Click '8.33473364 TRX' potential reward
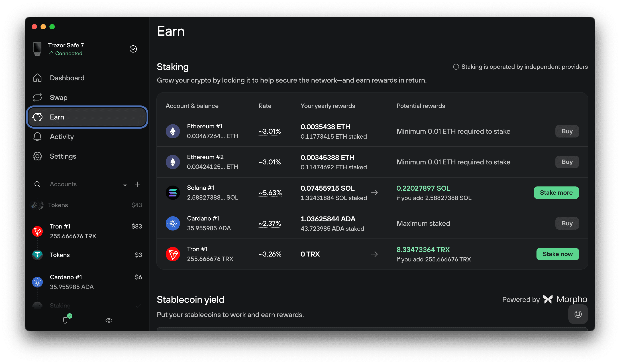The image size is (620, 364). 423,250
